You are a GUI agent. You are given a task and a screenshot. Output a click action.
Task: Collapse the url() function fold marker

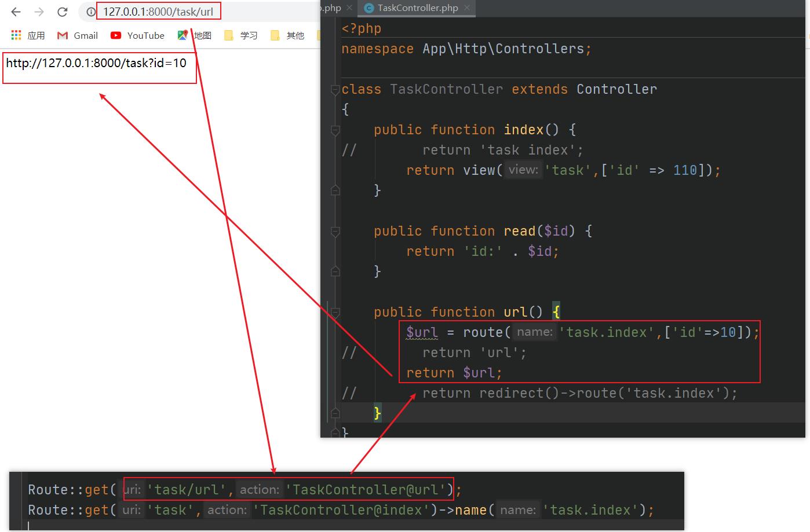[335, 312]
